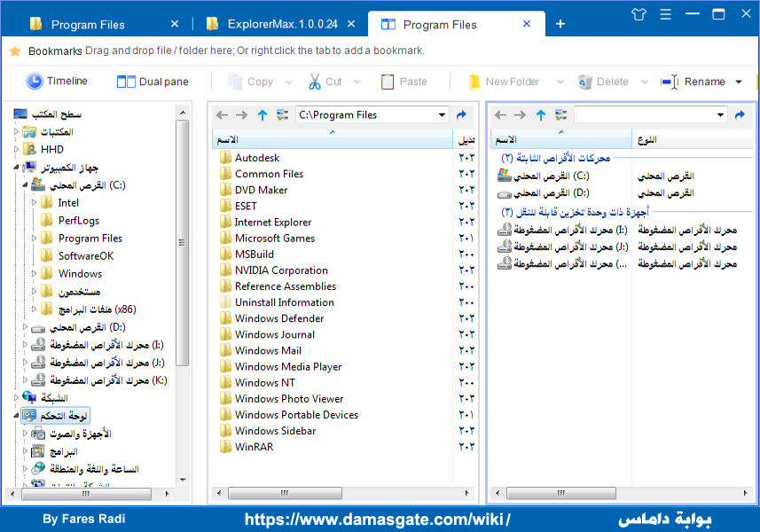The image size is (760, 532).
Task: Click the Delete recycle bin button
Action: tap(603, 82)
